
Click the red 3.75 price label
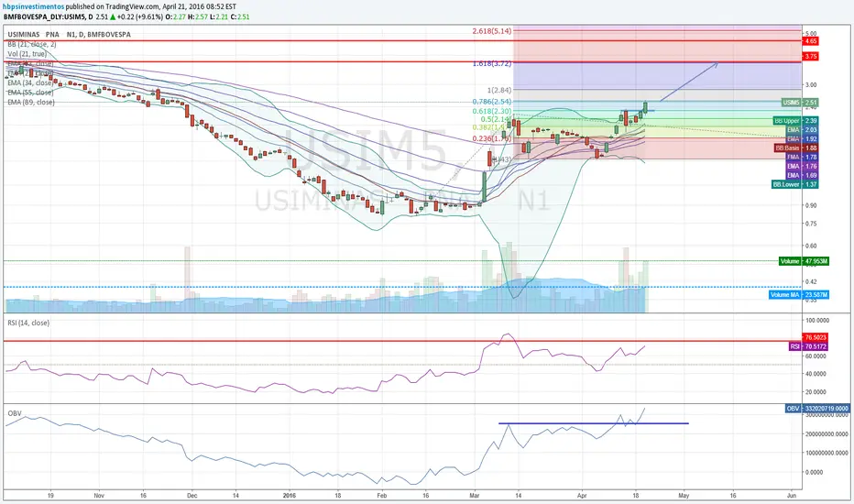[810, 56]
